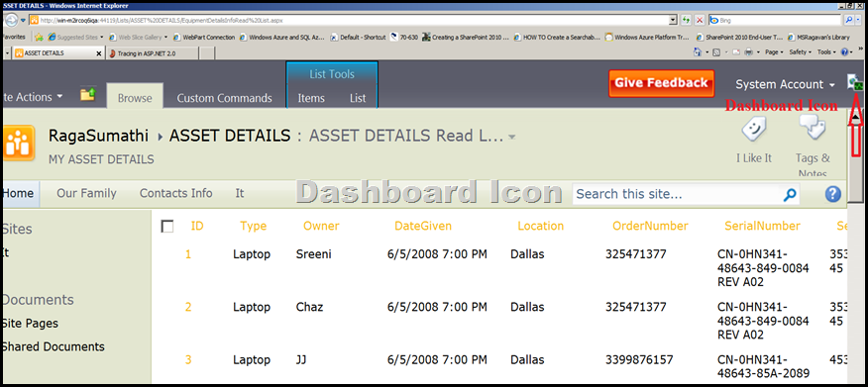
Task: Open the IE Safety menu dropdown
Action: point(800,52)
